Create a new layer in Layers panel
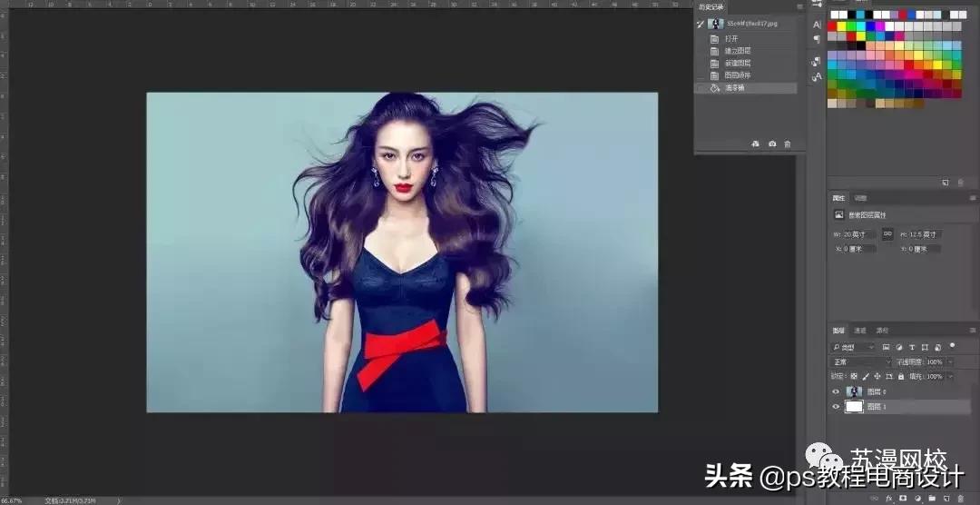The height and width of the screenshot is (505, 980). pos(946,499)
